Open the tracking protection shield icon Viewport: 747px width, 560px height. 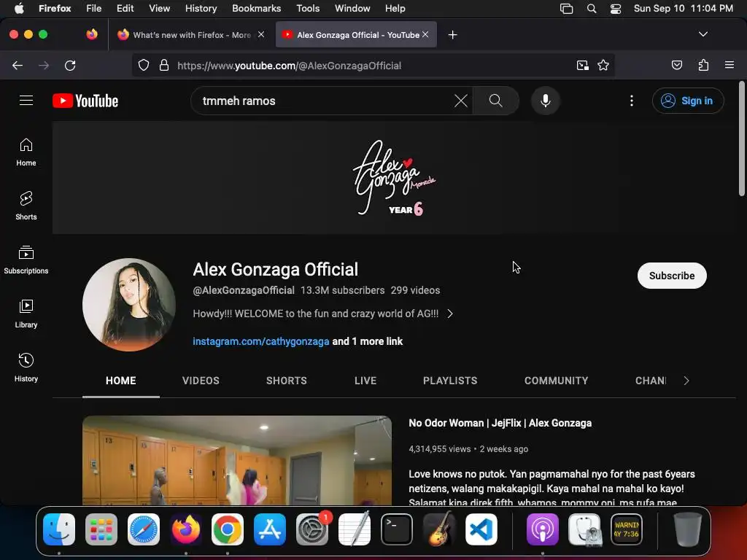[x=144, y=65]
